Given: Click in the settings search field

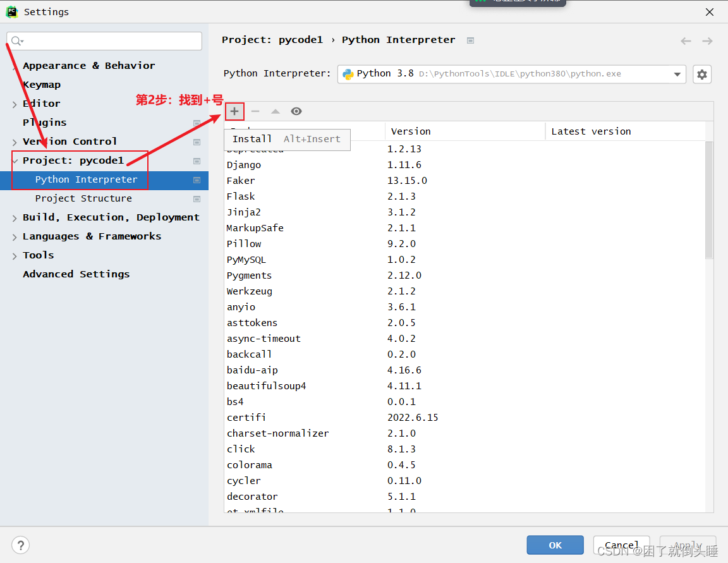Looking at the screenshot, I should click(x=104, y=41).
